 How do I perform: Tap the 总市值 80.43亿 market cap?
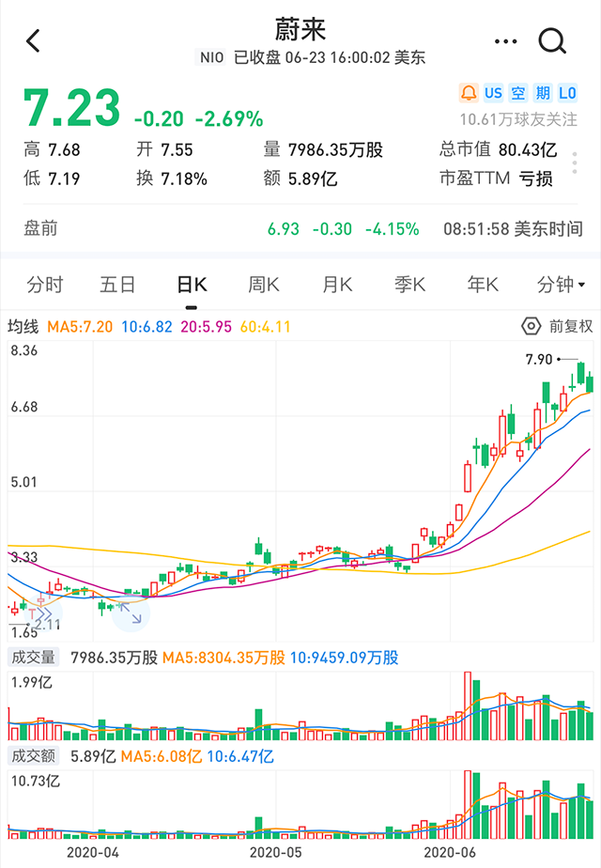coord(498,149)
